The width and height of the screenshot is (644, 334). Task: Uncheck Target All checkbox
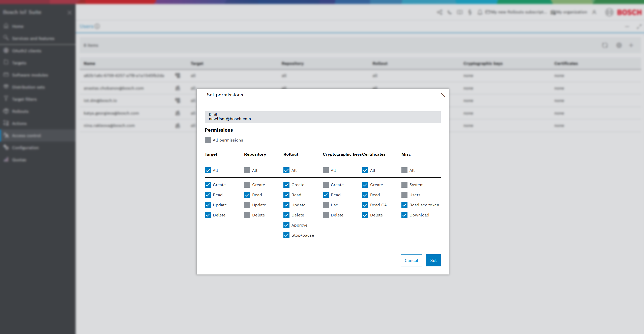[x=208, y=170]
